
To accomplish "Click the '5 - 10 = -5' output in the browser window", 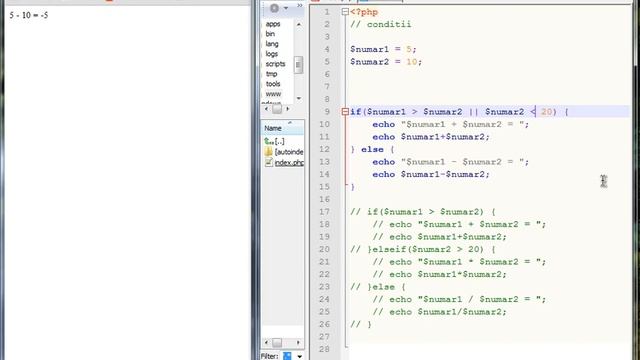I will coord(29,16).
